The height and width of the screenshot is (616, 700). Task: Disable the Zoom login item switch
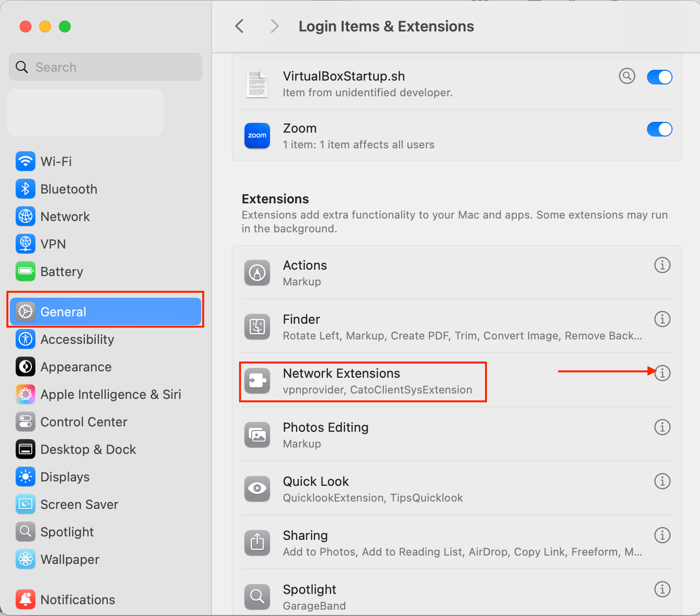click(659, 129)
